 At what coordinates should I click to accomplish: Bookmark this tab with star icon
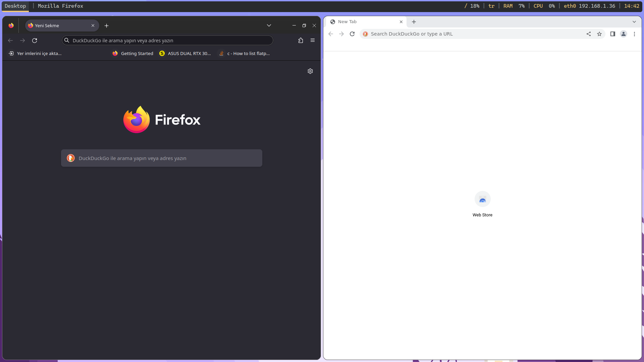599,34
